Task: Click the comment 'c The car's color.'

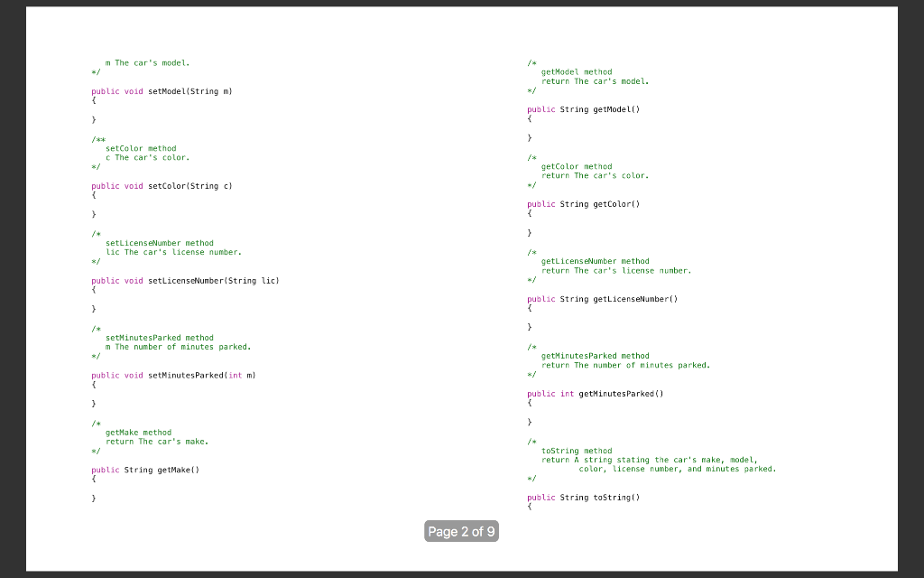Action: (148, 157)
